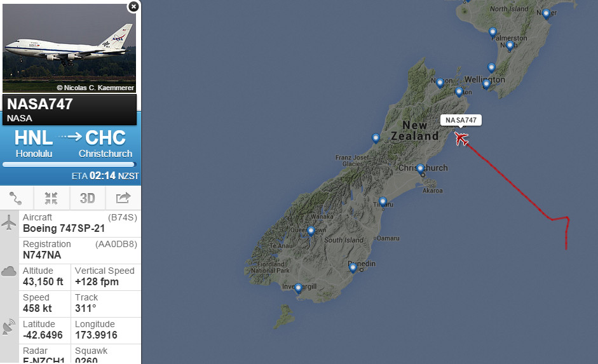This screenshot has width=598, height=364.
Task: Click the airplane icon beside Aircraft row
Action: (x=9, y=222)
